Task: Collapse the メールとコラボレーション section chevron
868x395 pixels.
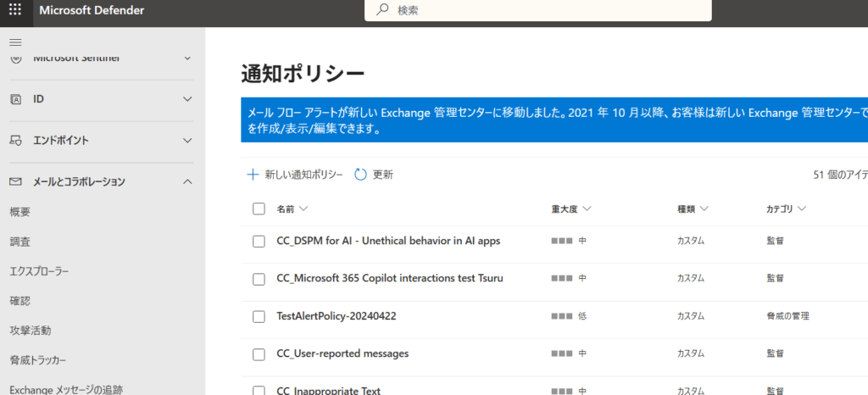Action: (188, 181)
